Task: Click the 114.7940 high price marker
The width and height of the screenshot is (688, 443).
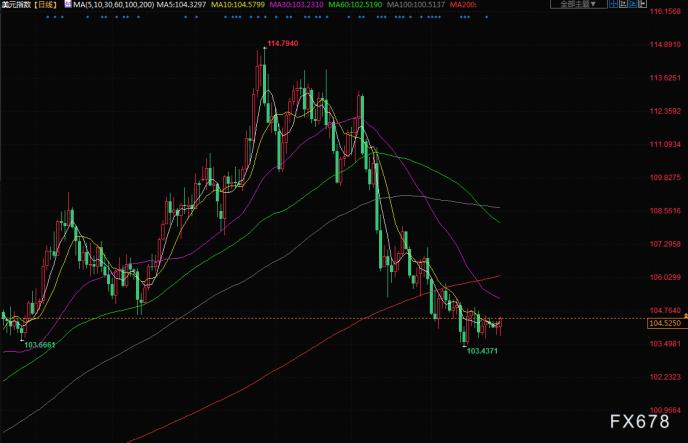Action: point(283,43)
